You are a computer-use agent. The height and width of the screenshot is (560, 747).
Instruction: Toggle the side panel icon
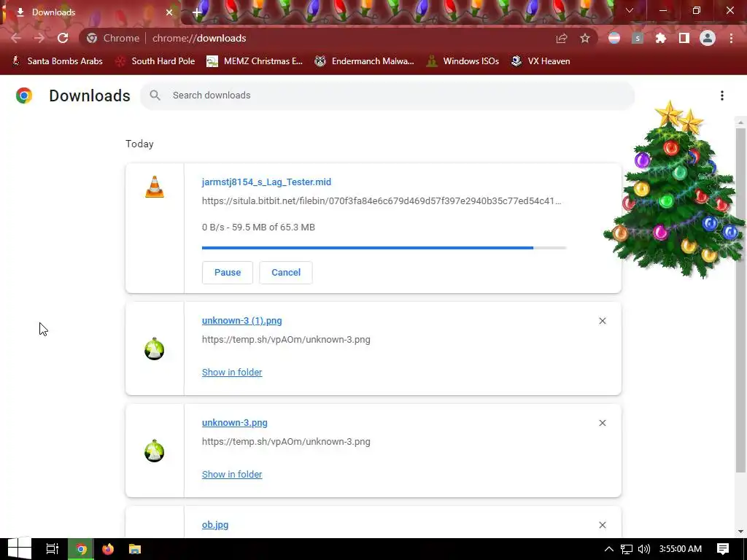(x=684, y=38)
